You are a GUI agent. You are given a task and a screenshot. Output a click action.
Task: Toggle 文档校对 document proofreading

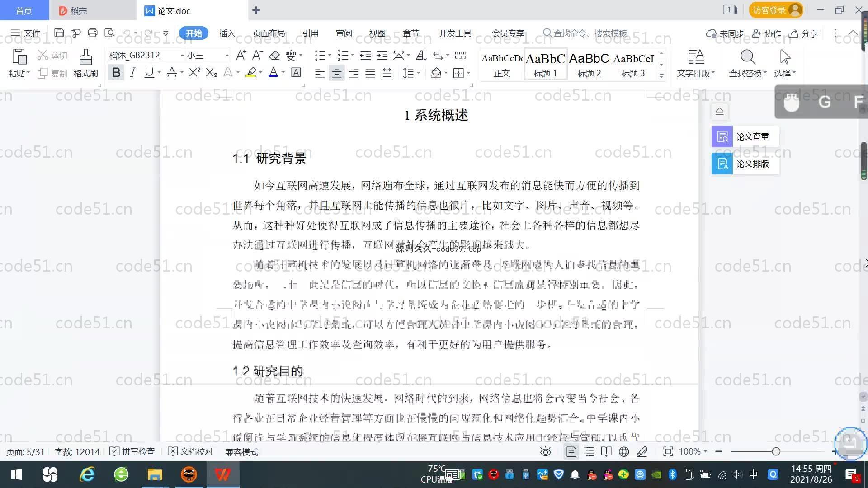(x=190, y=452)
